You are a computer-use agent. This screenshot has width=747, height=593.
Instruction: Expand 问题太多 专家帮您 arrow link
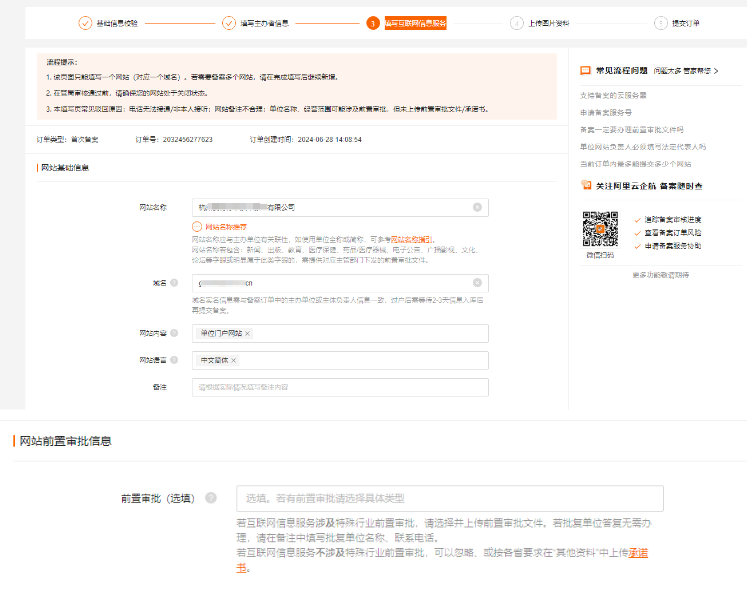[686, 71]
